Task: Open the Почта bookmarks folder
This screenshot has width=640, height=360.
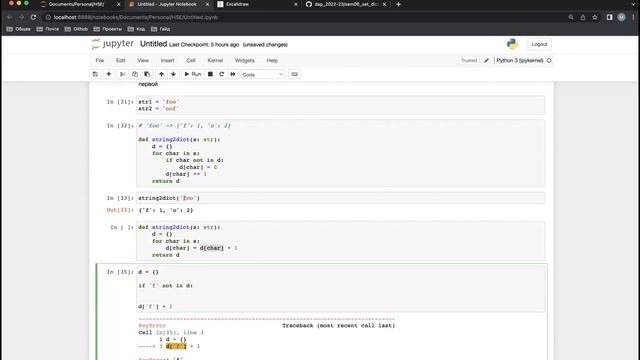Action: pyautogui.click(x=48, y=29)
